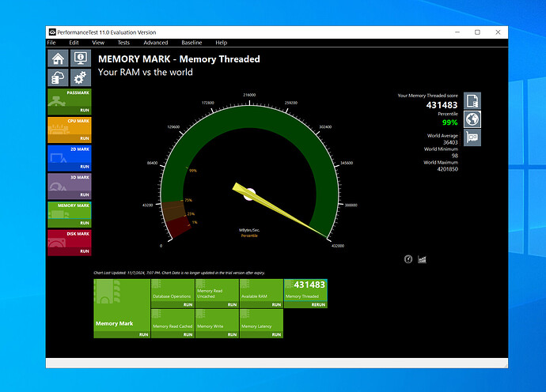The width and height of the screenshot is (546, 392).
Task: Open the Help menu
Action: (x=221, y=43)
